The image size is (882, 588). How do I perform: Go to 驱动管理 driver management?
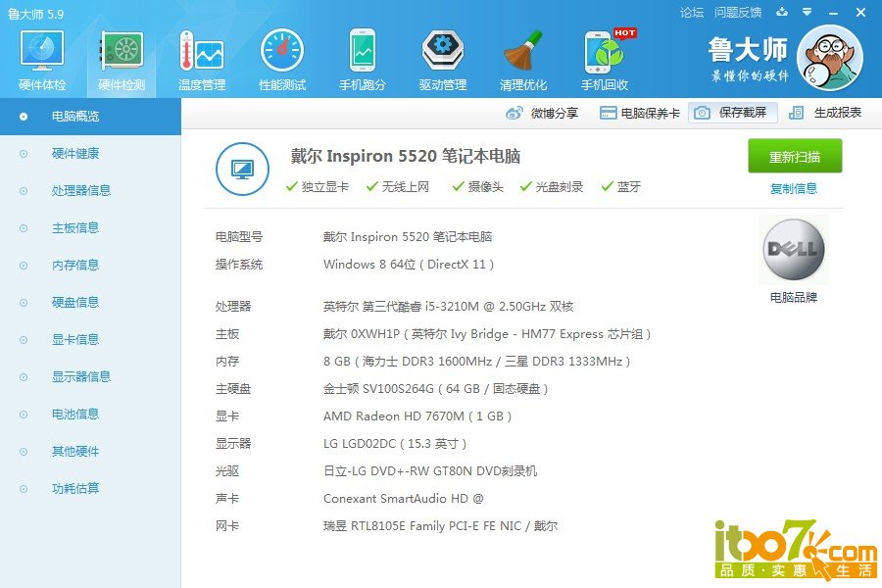(443, 60)
